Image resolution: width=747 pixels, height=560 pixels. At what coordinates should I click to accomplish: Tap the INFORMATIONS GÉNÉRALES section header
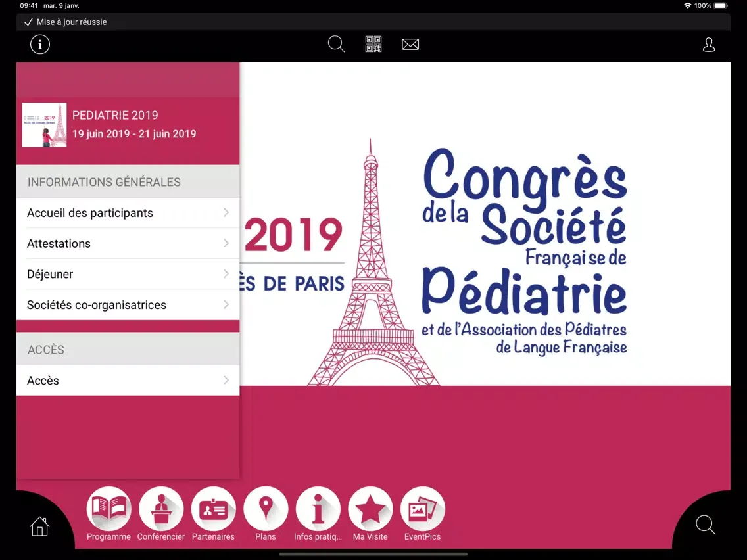click(x=128, y=181)
